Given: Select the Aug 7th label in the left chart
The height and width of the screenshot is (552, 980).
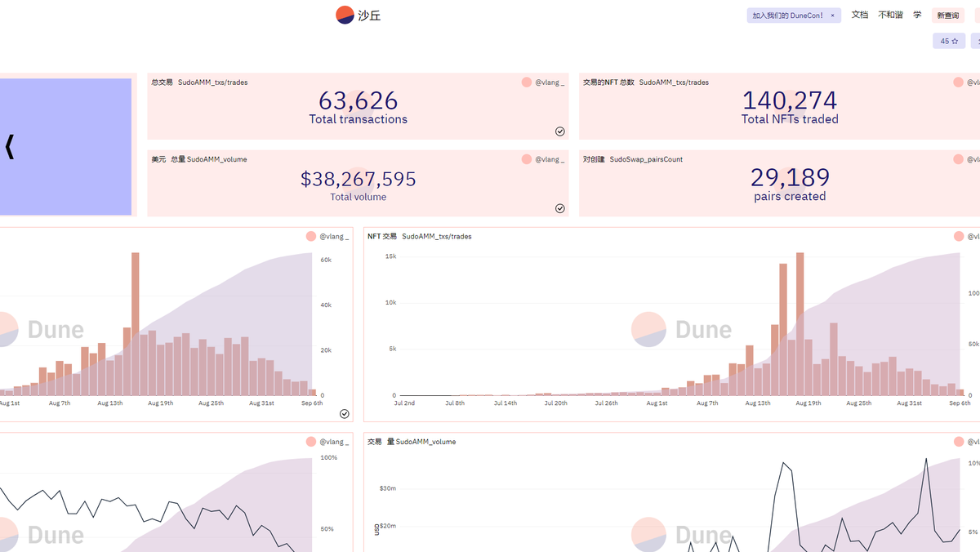Looking at the screenshot, I should tap(60, 403).
